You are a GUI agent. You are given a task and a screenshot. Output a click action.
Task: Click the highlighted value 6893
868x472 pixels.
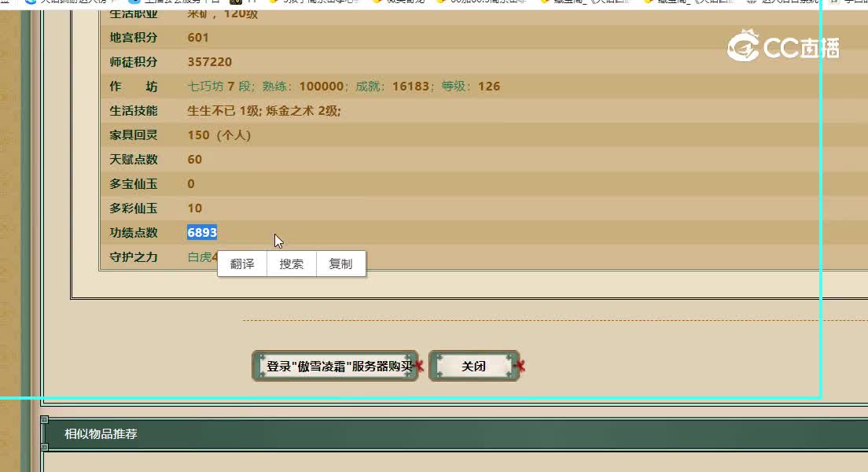click(x=202, y=233)
